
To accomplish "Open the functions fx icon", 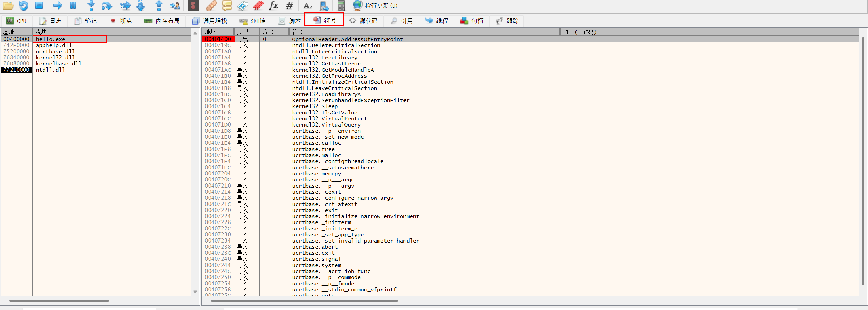I will (273, 5).
